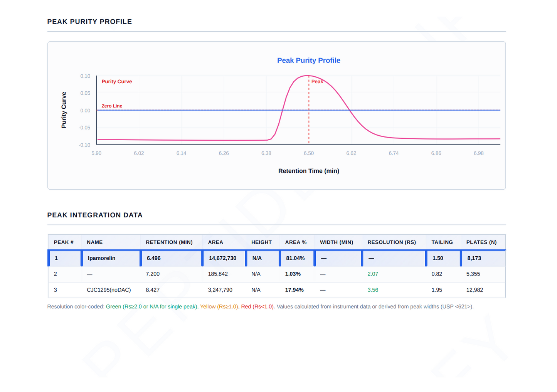Click the Peak Integration Data heading
The height and width of the screenshot is (392, 557).
click(95, 215)
